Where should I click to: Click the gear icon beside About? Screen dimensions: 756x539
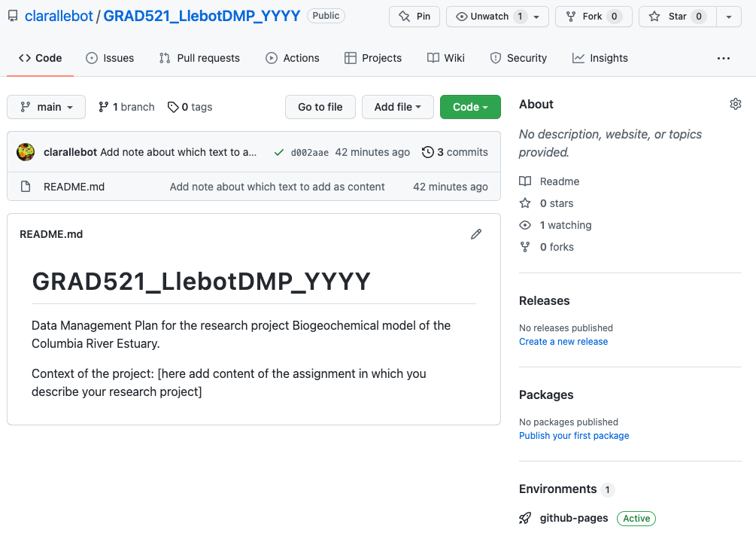(736, 104)
